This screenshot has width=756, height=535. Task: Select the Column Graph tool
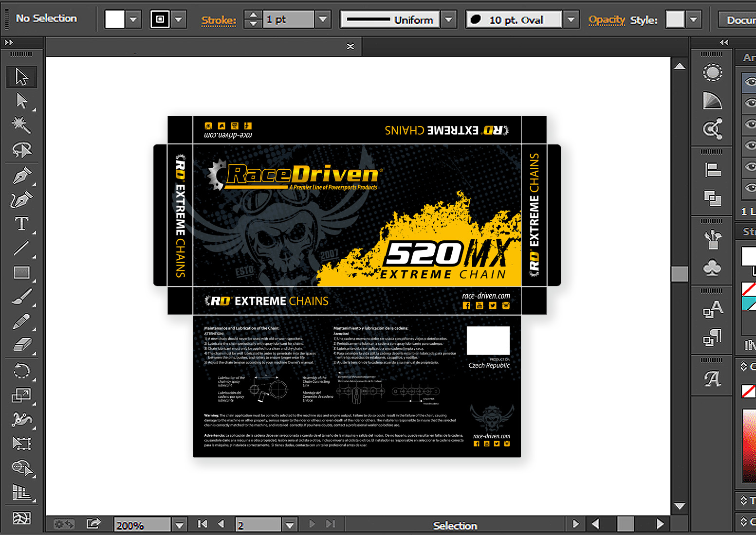coord(21,493)
